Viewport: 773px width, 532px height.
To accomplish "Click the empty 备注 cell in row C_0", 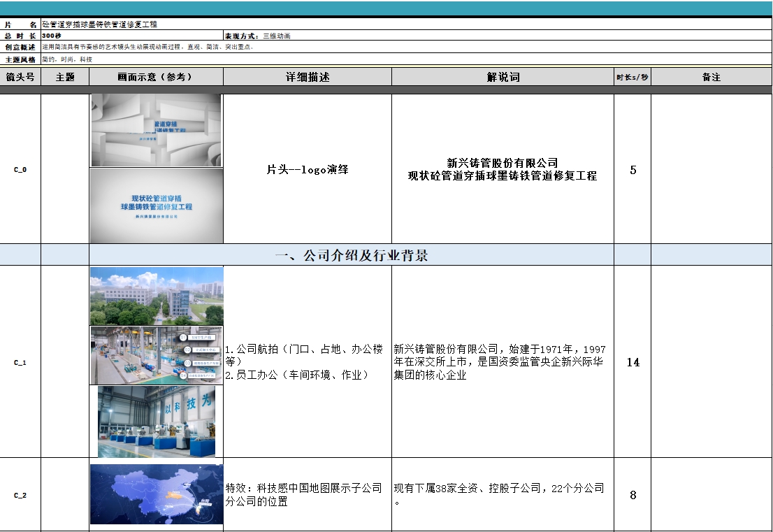I will [711, 169].
